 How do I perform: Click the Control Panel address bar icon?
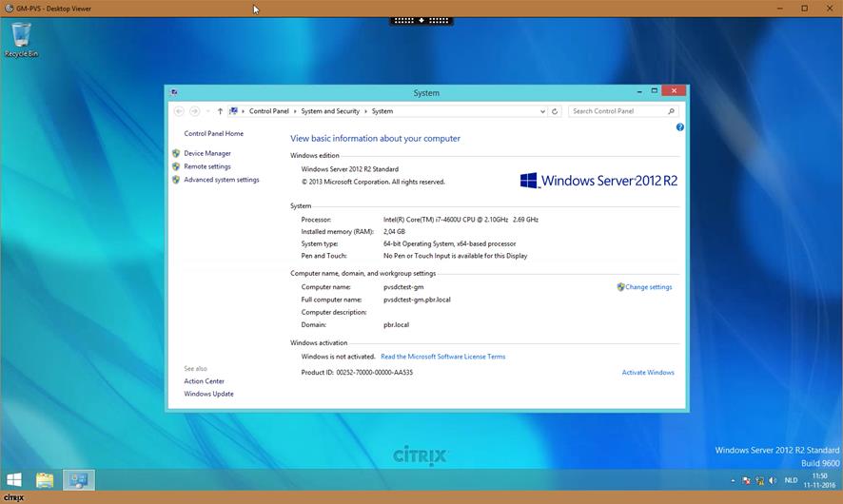tap(233, 111)
